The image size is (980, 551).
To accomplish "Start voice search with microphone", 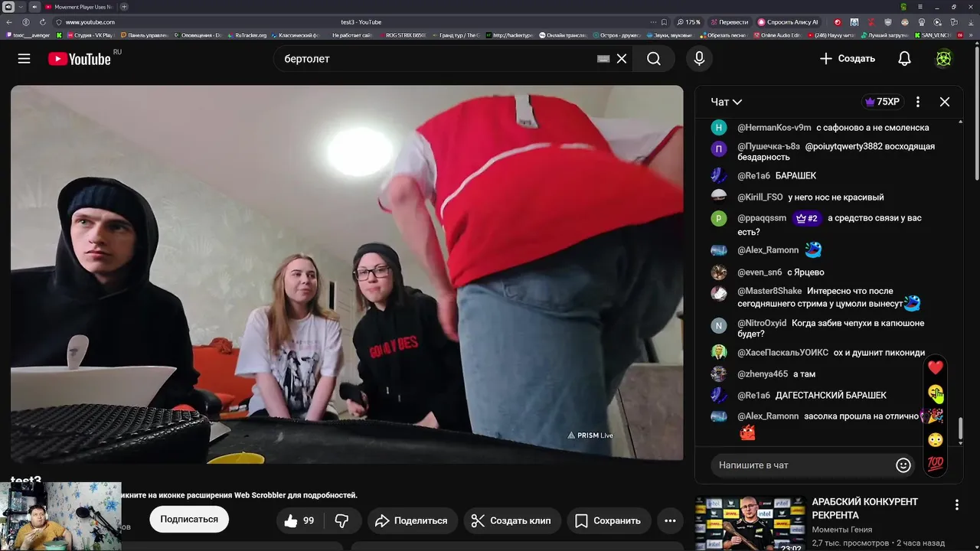I will (699, 59).
